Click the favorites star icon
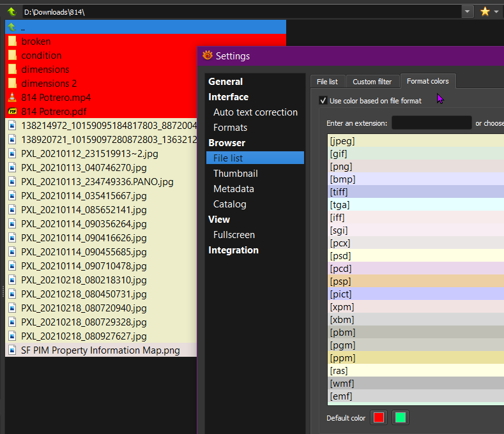 (x=485, y=11)
